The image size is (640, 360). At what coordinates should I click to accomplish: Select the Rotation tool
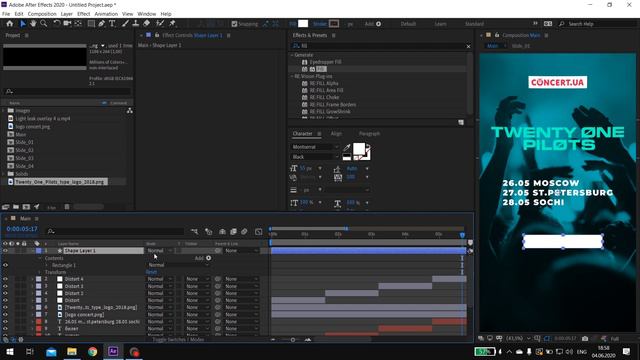coord(57,24)
